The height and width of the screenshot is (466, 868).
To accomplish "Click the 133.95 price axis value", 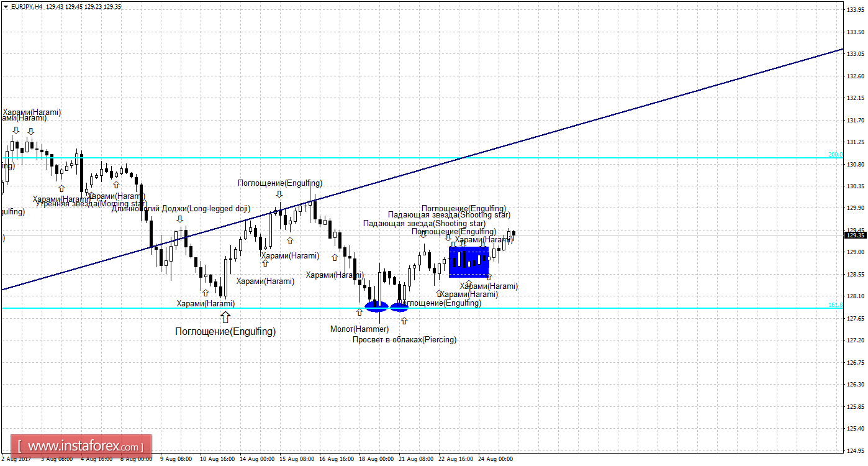I will point(856,9).
